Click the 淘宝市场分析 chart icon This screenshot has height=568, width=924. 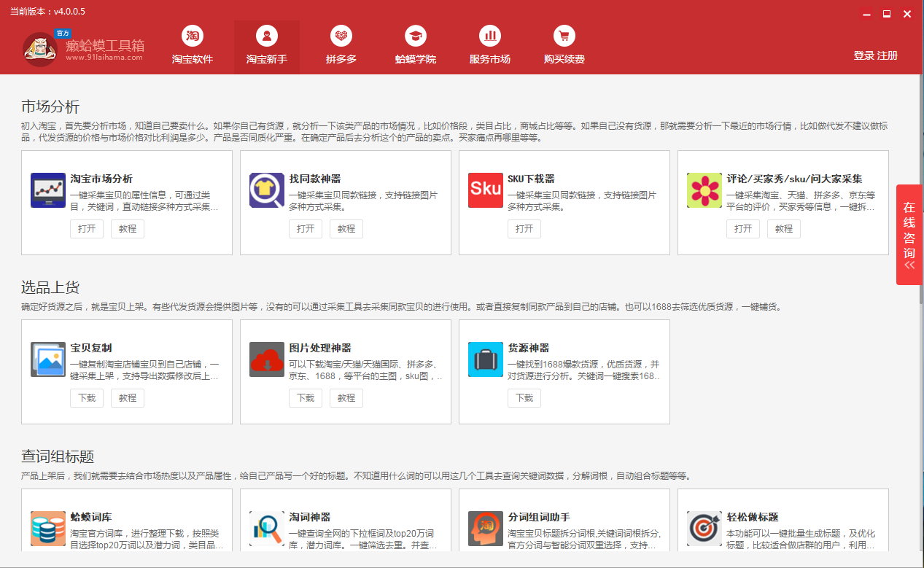coord(48,190)
